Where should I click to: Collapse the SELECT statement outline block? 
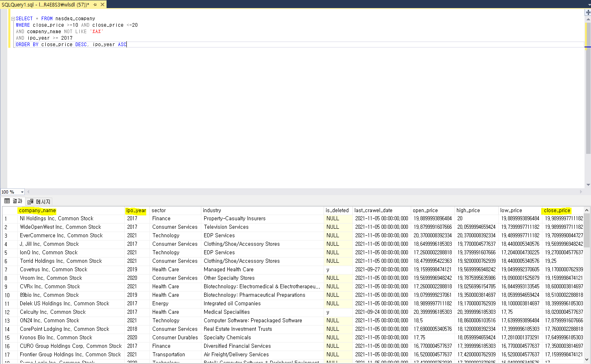pos(13,19)
